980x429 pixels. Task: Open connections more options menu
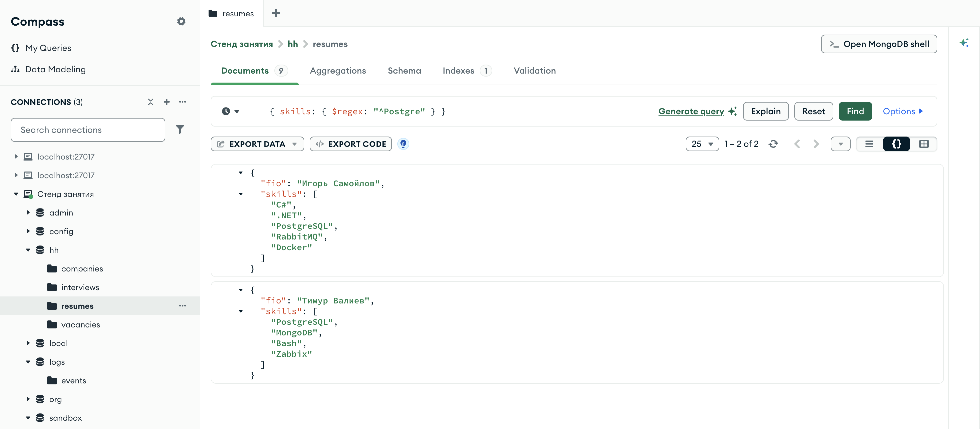tap(183, 102)
